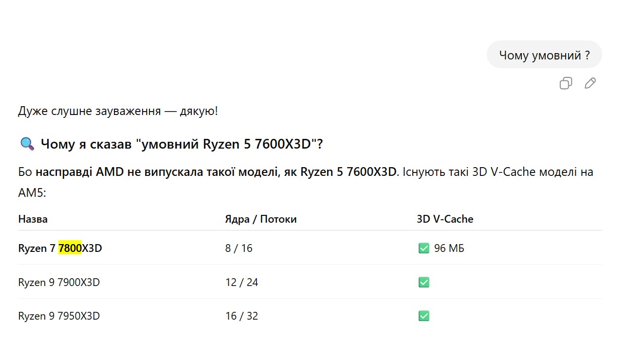Click the "16 / 32" cores and threads value
The height and width of the screenshot is (344, 644).
click(241, 316)
